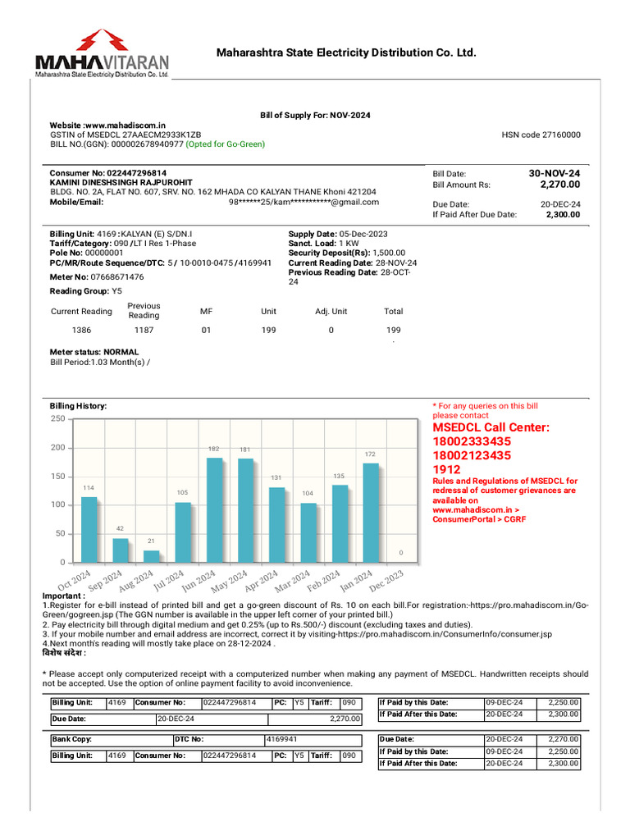Viewport: 630px width, 840px height.
Task: Click Meter No 07668671476
Action: pos(97,277)
